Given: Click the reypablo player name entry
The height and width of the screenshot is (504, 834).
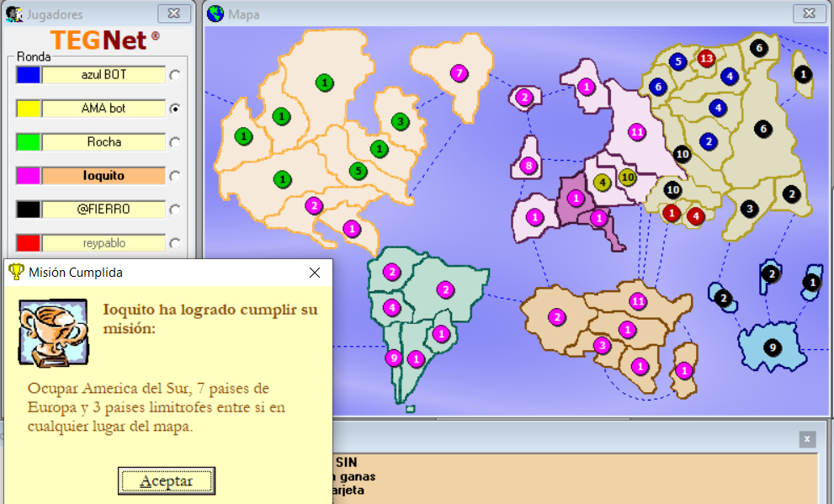Looking at the screenshot, I should pos(104,243).
